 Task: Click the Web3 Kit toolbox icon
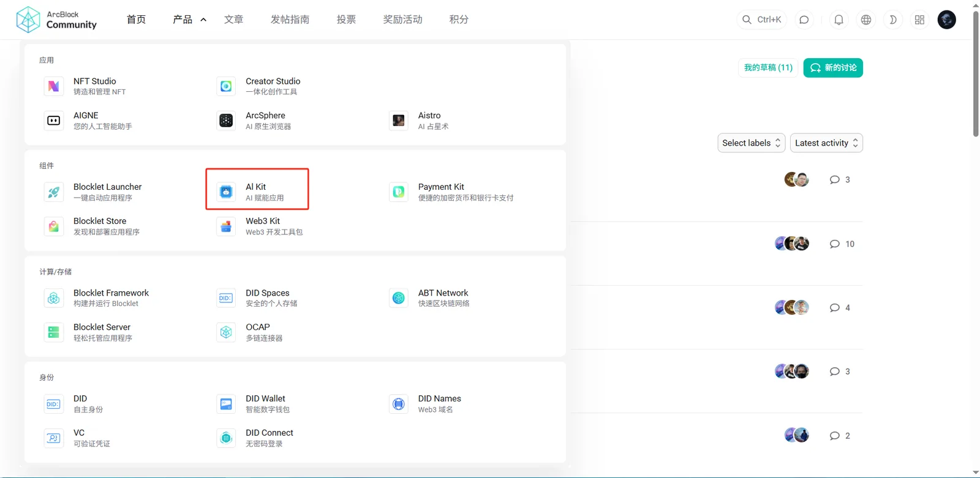[x=226, y=226]
